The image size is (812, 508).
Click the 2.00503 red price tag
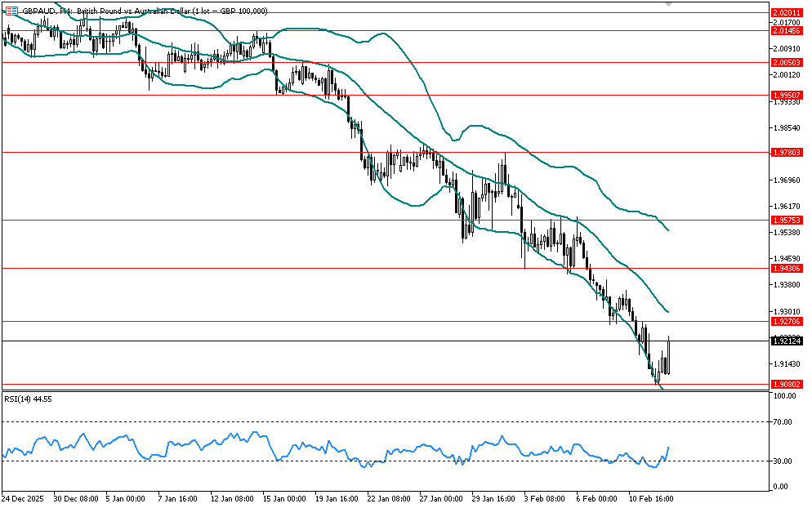(x=787, y=62)
